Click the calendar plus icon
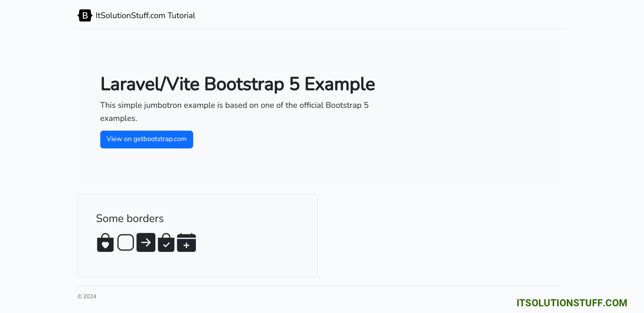The width and height of the screenshot is (644, 313). [x=186, y=242]
